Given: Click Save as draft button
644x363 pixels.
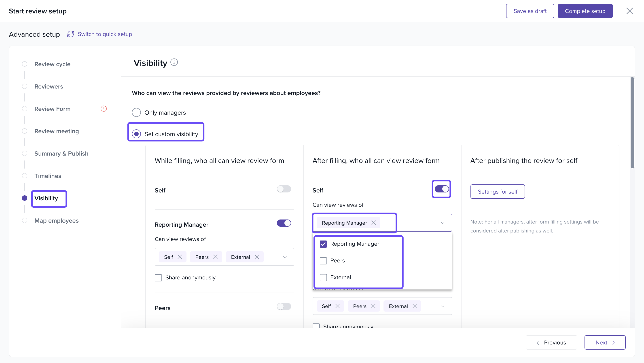Looking at the screenshot, I should point(530,11).
